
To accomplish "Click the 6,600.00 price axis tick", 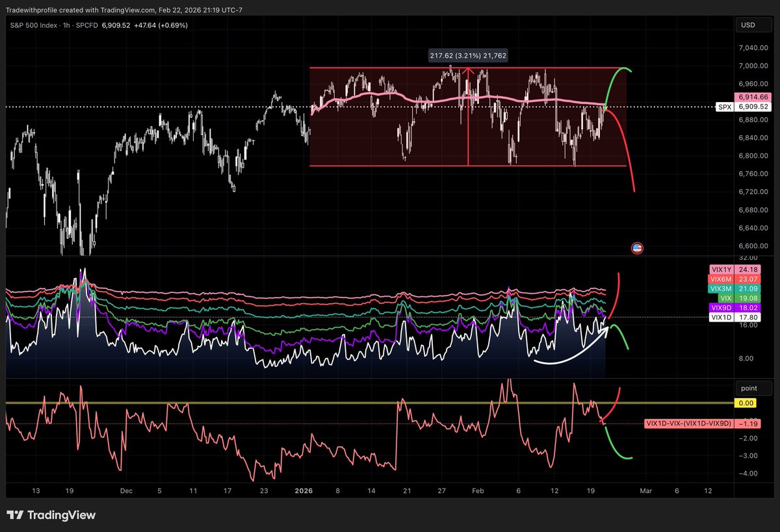I will click(x=752, y=246).
